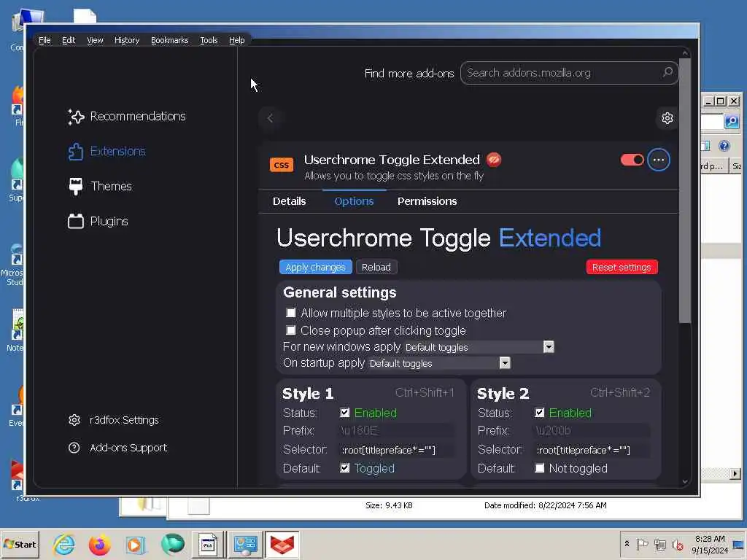Open Windows Media Player from taskbar
This screenshot has width=747, height=560.
point(135,544)
